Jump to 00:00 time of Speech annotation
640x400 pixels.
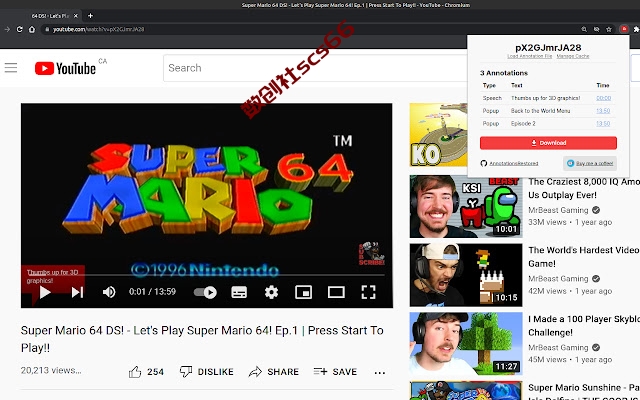pos(603,98)
